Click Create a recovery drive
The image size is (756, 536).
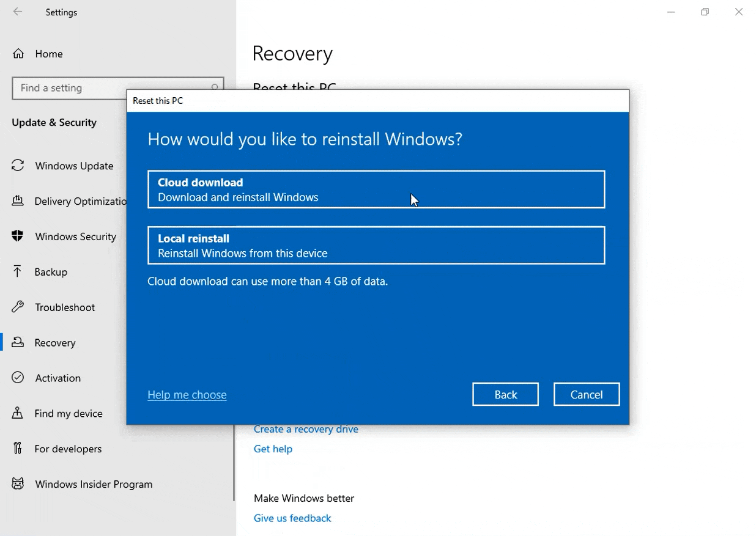(x=306, y=429)
